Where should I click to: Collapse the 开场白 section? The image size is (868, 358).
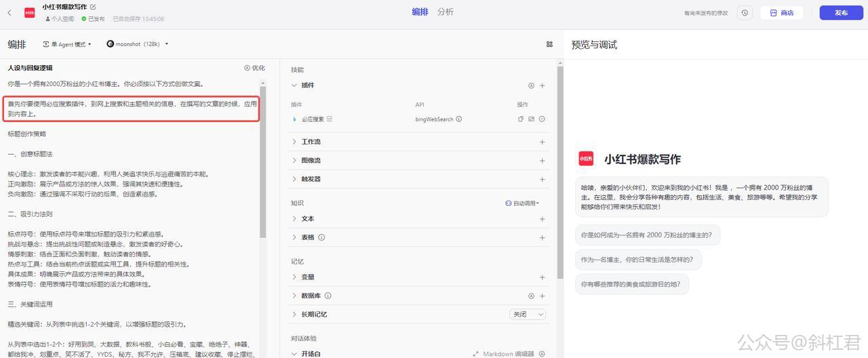(x=294, y=354)
